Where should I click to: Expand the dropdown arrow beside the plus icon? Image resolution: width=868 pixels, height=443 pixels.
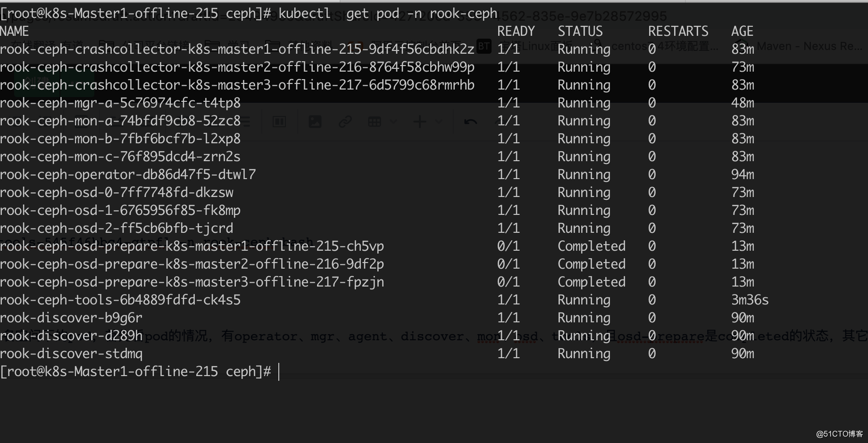tap(439, 122)
